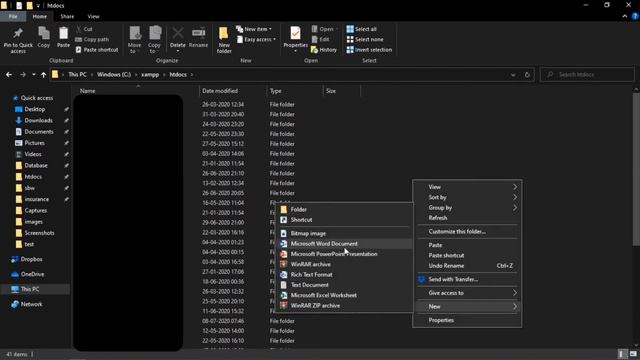Screen dimensions: 640x360
Task: Open Downloads in Quick access
Action: [x=38, y=120]
